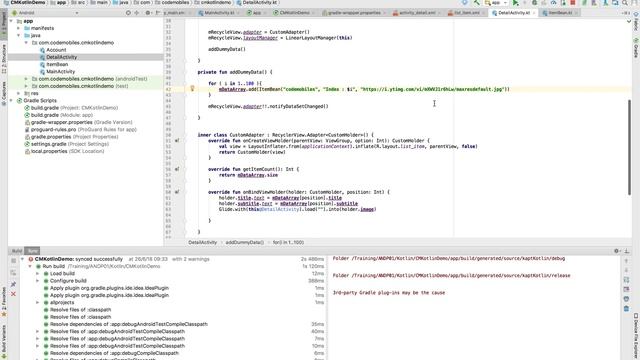Expand the manifests folder

[x=19, y=28]
